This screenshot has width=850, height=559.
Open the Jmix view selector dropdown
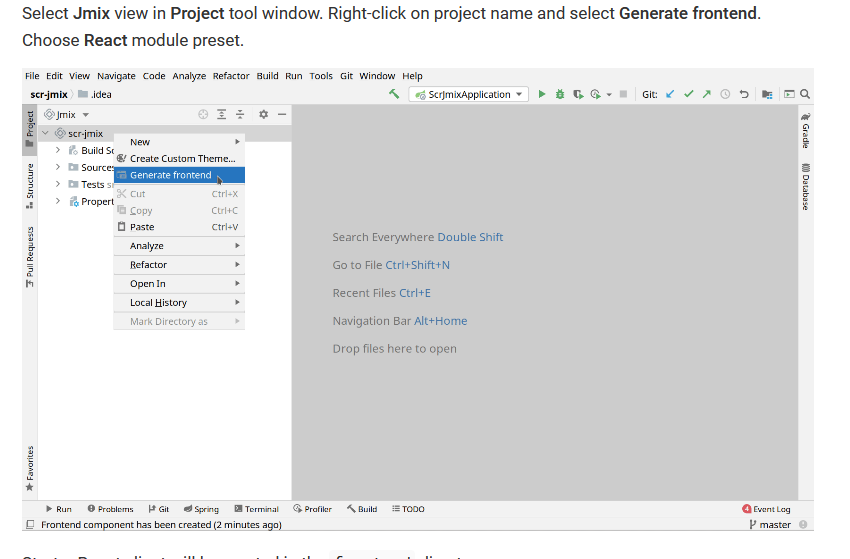tap(67, 114)
